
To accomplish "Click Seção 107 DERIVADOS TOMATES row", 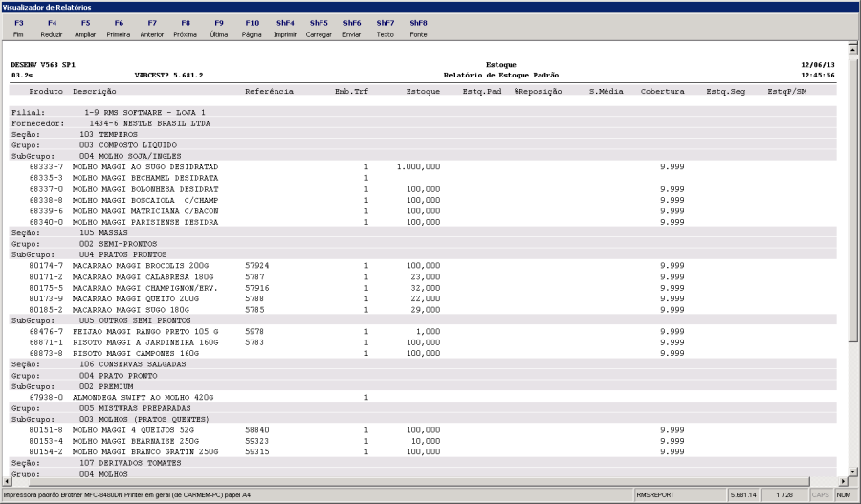I will 423,463.
